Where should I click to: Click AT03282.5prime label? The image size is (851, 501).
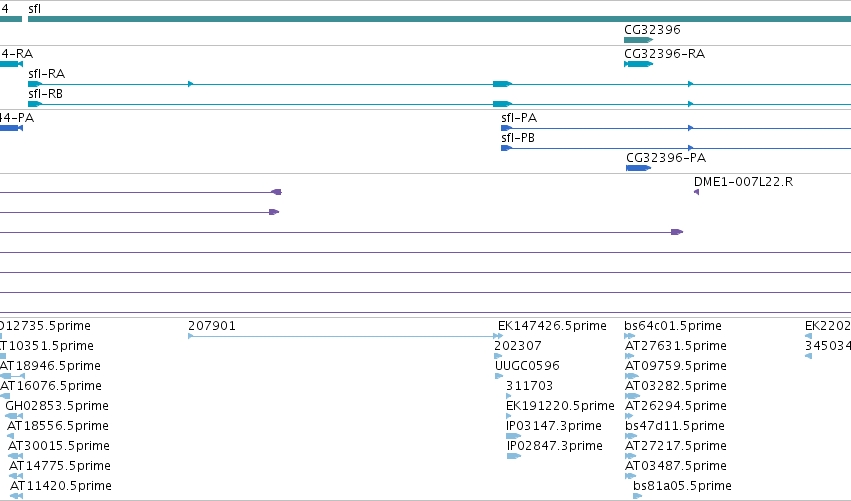[676, 386]
